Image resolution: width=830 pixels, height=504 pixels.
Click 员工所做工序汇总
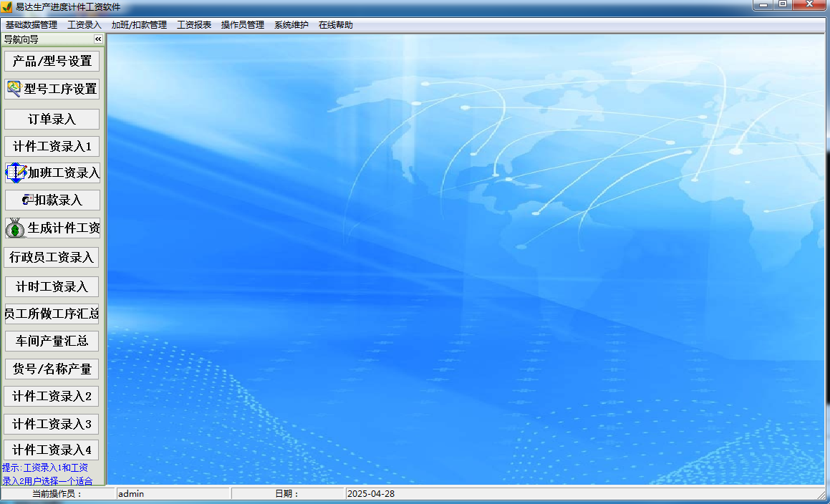(51, 314)
